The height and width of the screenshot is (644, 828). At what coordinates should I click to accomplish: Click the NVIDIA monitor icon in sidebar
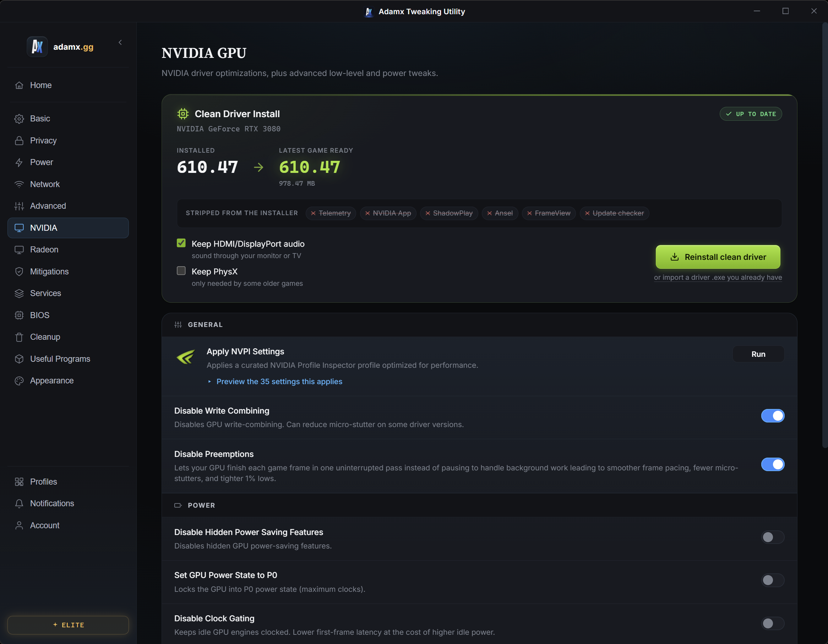[19, 228]
